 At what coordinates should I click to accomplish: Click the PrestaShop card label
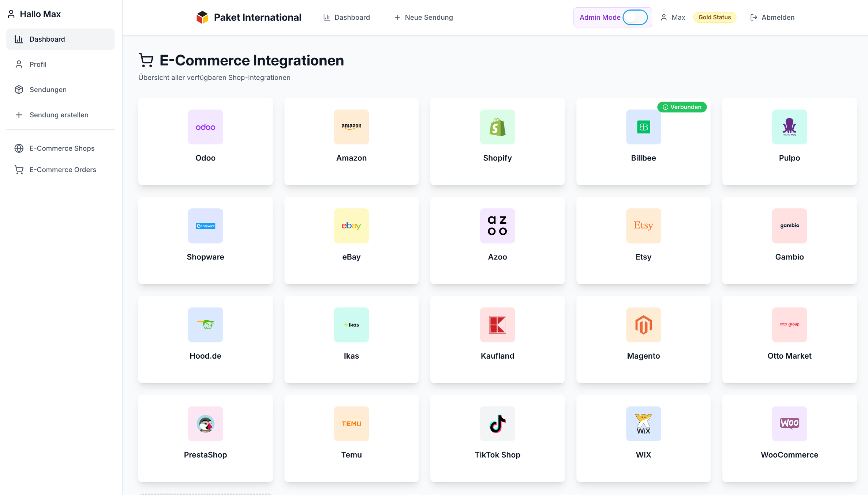pyautogui.click(x=205, y=455)
